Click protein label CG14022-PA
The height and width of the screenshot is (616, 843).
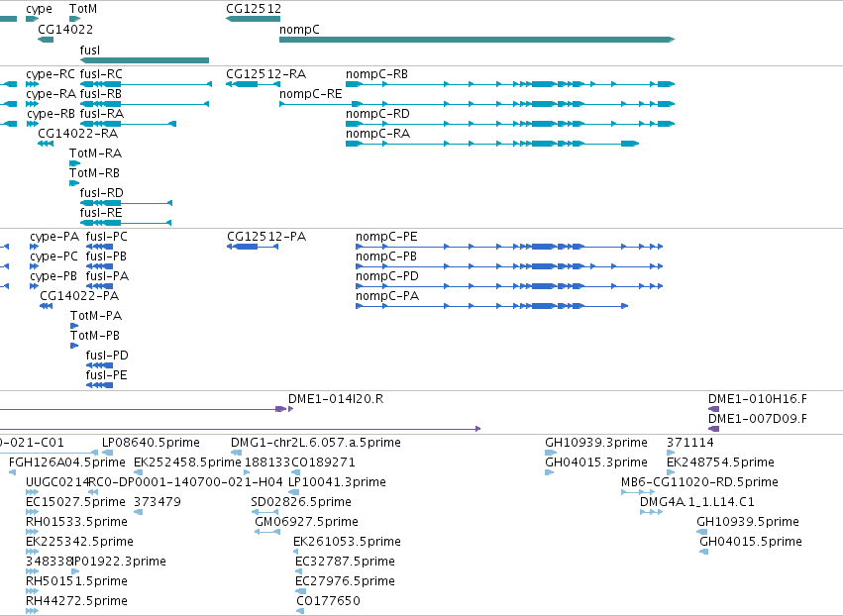coord(79,296)
